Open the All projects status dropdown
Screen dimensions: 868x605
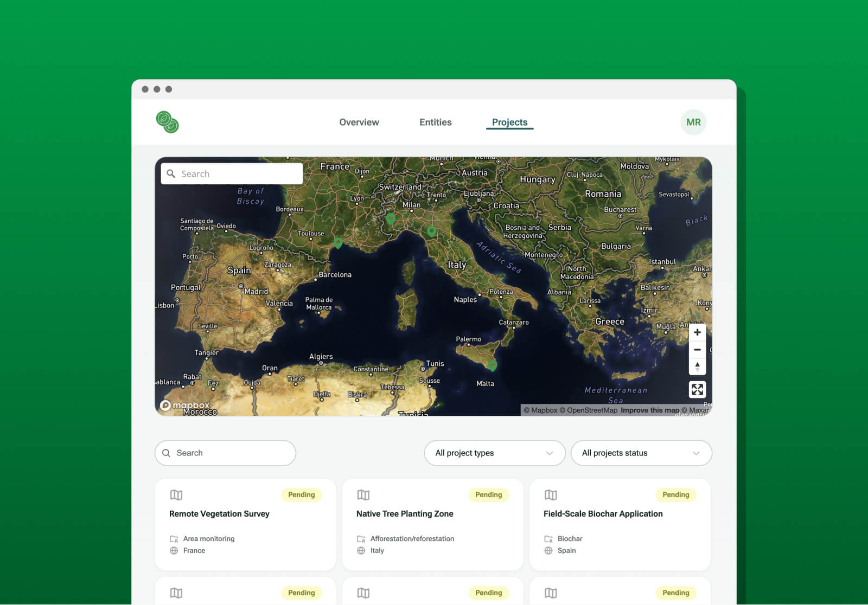(641, 453)
